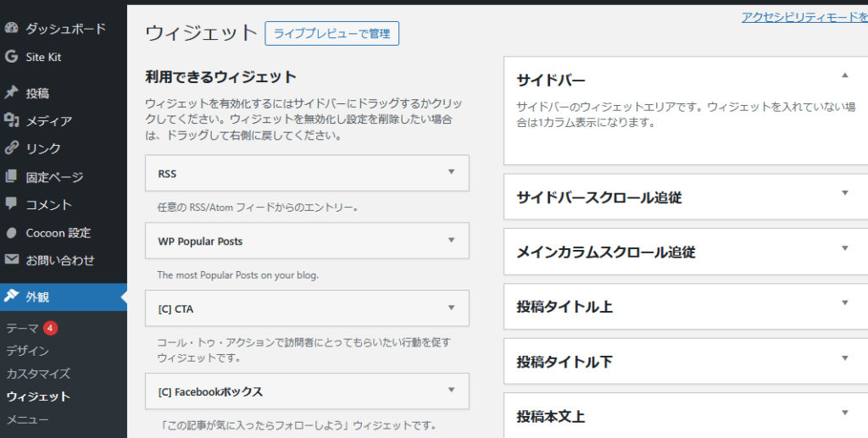The height and width of the screenshot is (438, 868).
Task: Click the 固定ページ pages icon
Action: (x=11, y=177)
